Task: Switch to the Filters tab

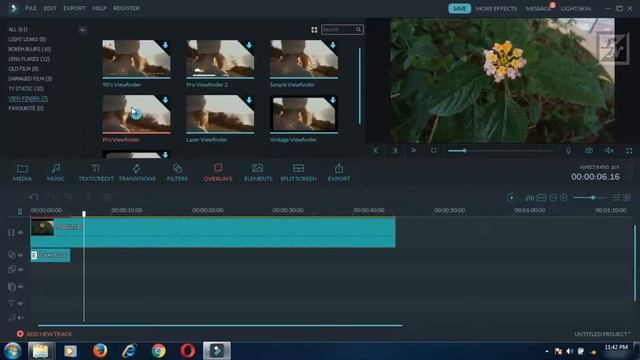Action: click(177, 173)
